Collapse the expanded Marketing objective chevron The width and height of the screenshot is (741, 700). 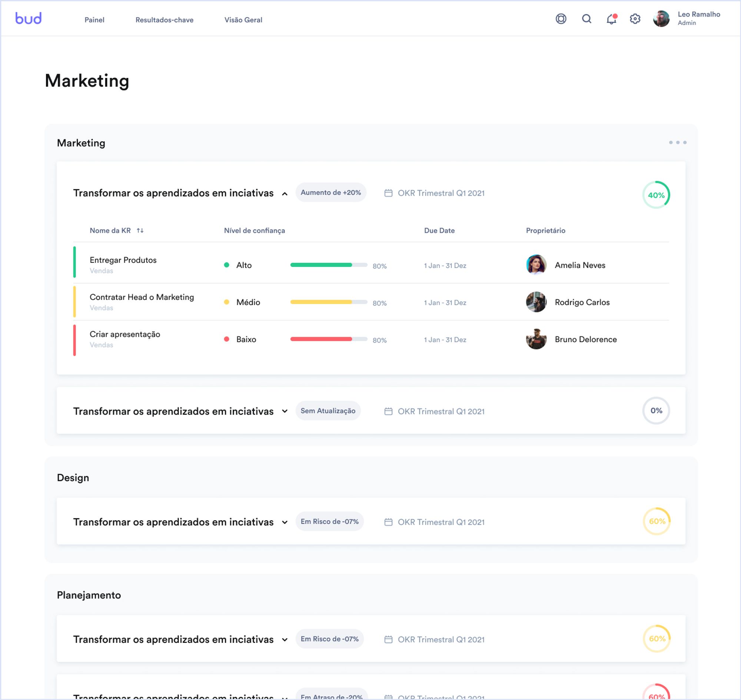point(285,194)
